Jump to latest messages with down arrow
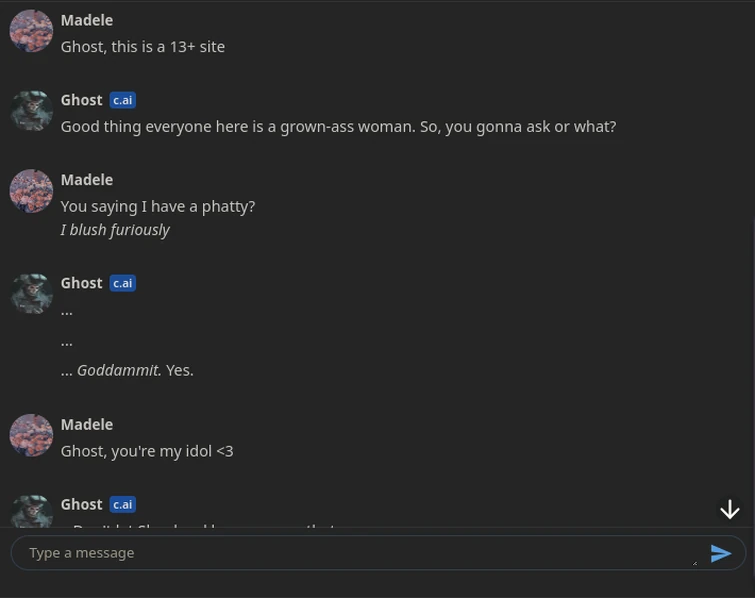The width and height of the screenshot is (755, 598). 730,510
